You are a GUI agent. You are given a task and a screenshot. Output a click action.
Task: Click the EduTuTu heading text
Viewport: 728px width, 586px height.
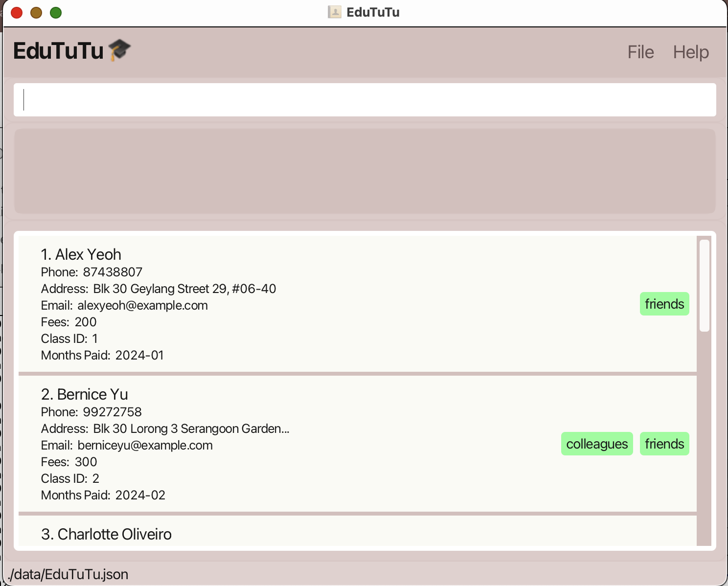click(x=58, y=50)
